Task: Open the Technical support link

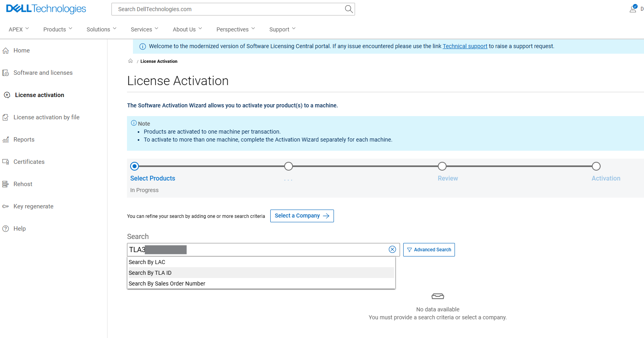Action: click(465, 46)
